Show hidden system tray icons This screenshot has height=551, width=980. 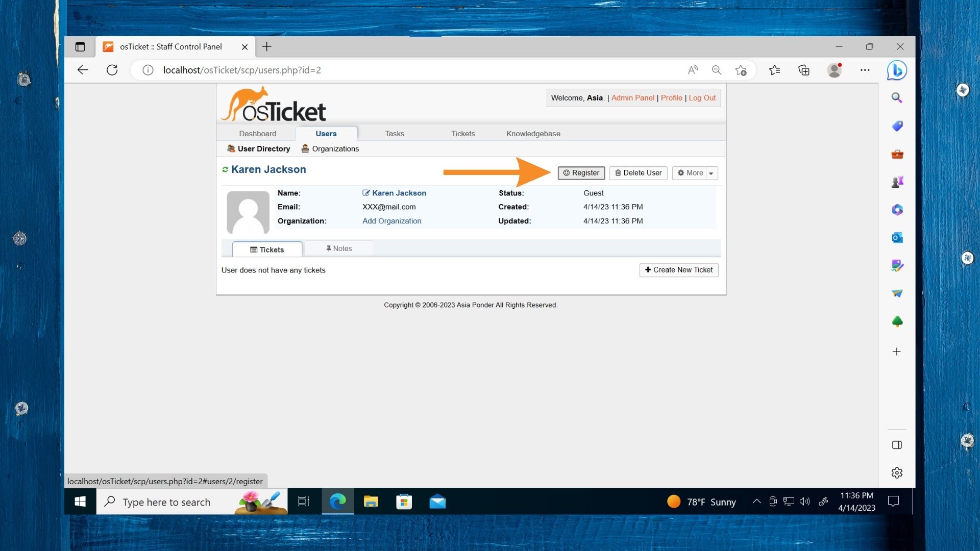tap(756, 502)
